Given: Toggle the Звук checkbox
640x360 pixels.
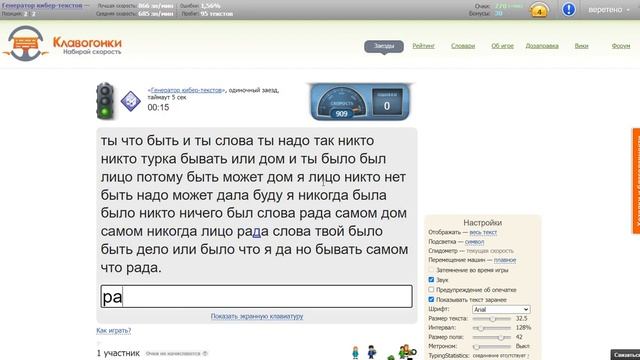Looking at the screenshot, I should click(x=431, y=280).
